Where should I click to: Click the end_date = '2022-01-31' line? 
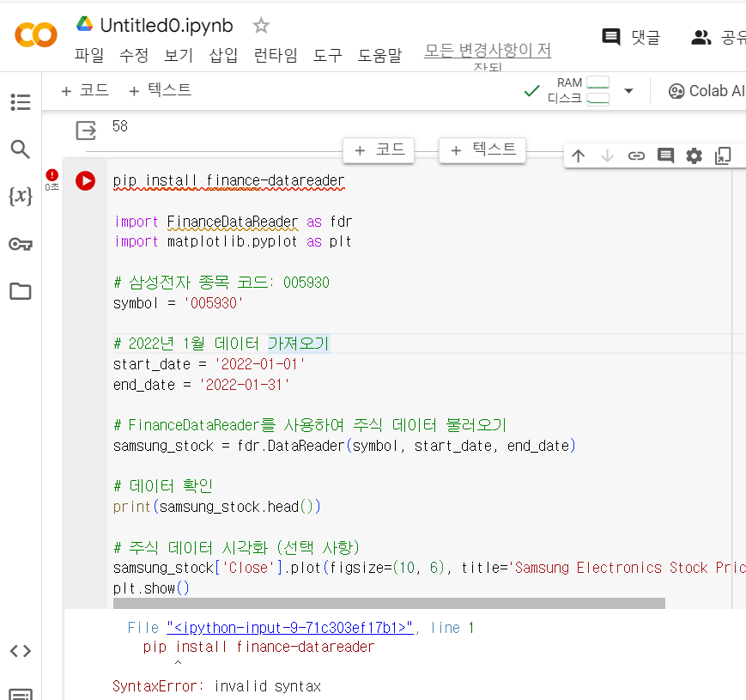(201, 385)
